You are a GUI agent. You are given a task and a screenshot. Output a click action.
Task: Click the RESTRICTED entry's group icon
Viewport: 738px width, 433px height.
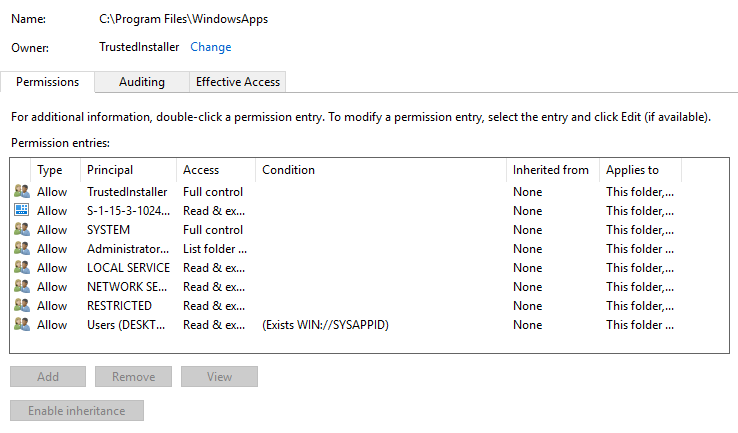point(22,306)
